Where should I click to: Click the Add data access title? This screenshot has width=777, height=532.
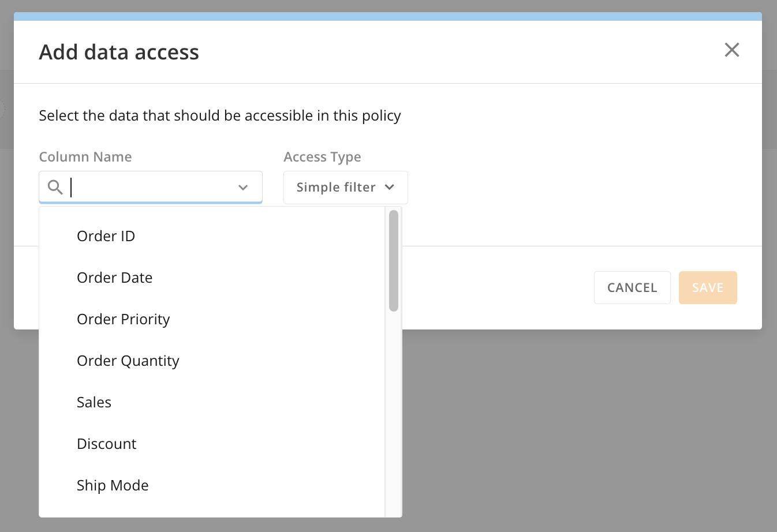119,52
